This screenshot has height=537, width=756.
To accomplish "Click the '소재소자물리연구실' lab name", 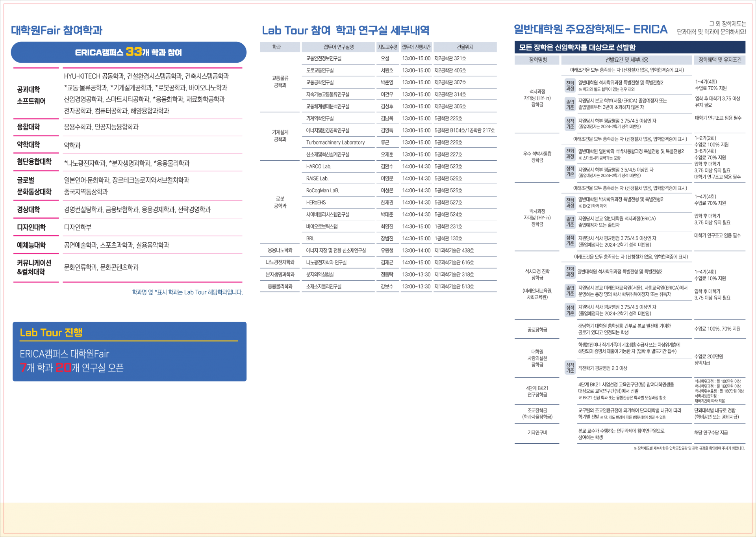I will click(324, 286).
